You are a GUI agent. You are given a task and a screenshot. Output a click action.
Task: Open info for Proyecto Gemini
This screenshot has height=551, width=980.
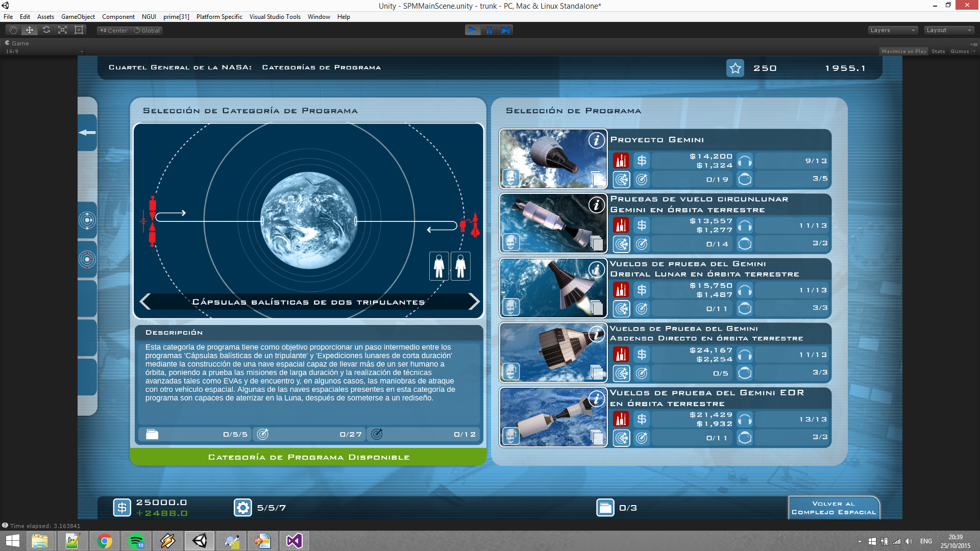click(596, 140)
